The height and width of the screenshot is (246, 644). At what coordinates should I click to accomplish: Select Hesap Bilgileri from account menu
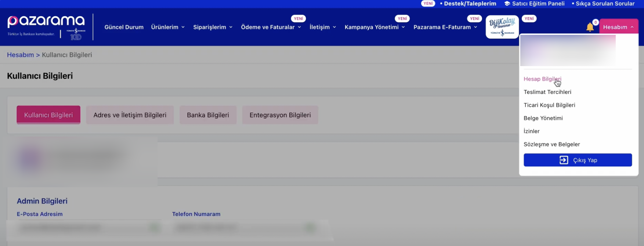tap(542, 79)
